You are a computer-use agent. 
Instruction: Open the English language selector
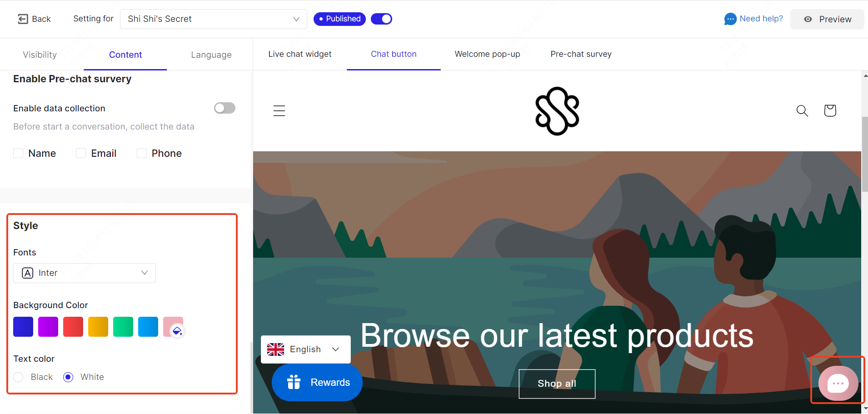coord(305,349)
